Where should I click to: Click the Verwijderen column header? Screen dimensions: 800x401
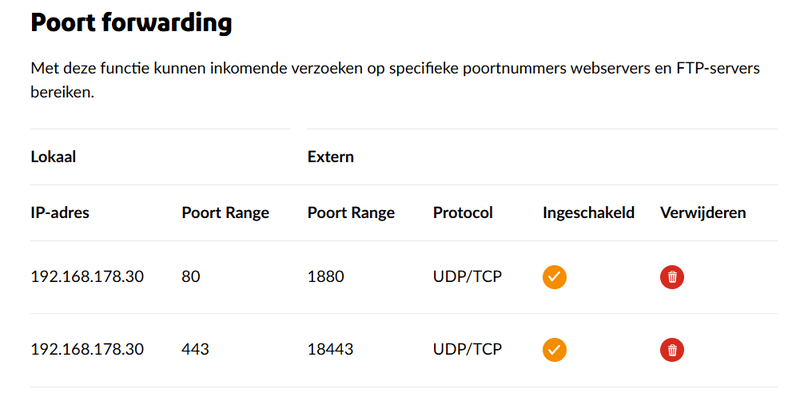(703, 213)
